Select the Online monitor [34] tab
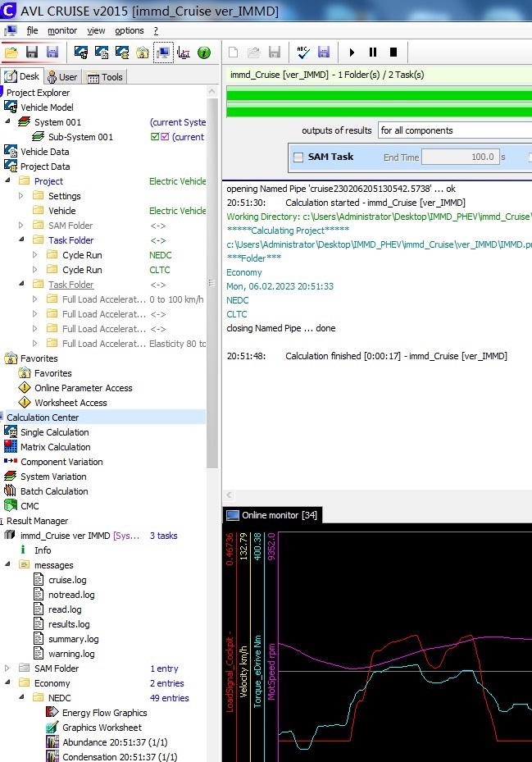Image resolution: width=532 pixels, height=762 pixels. [x=273, y=515]
